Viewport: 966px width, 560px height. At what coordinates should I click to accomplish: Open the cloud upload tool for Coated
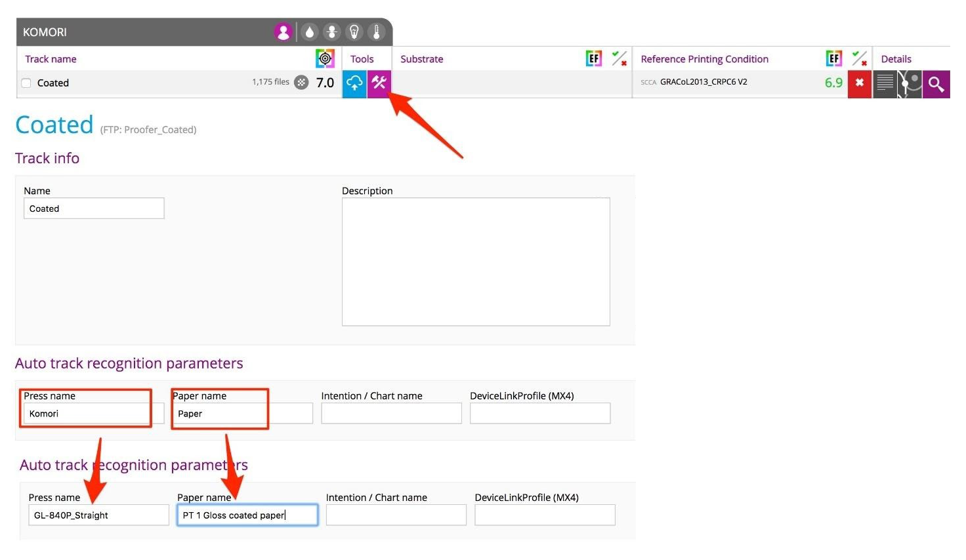click(x=354, y=83)
